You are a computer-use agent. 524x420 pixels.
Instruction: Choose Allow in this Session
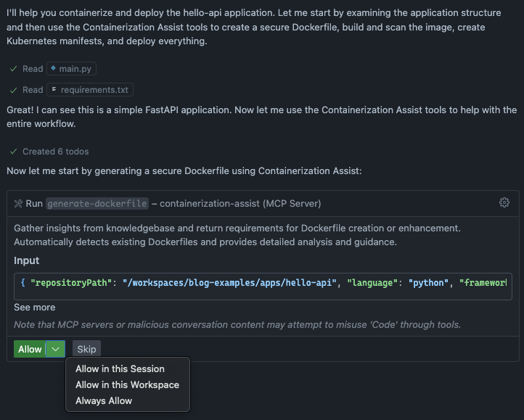(x=120, y=369)
